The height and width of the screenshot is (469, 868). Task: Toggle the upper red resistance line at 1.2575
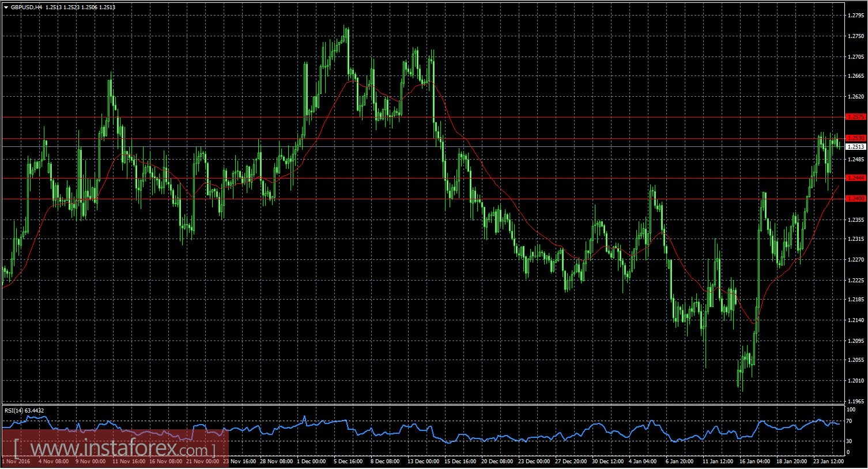coord(403,116)
